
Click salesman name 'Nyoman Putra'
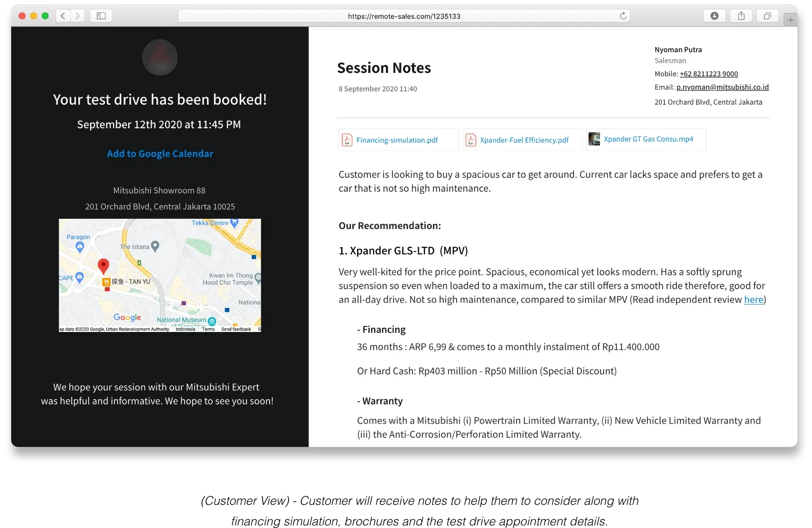pos(678,50)
